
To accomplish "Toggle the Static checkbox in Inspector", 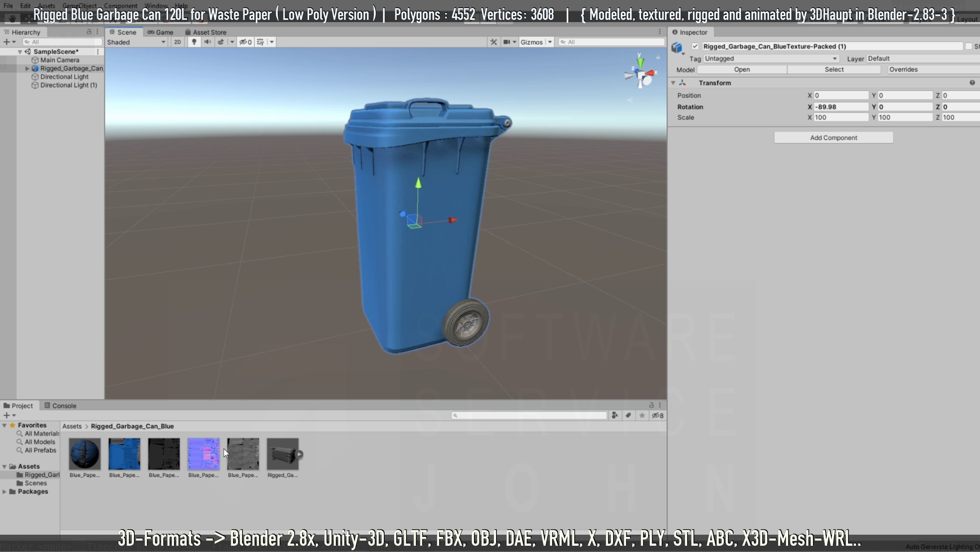I will [969, 46].
